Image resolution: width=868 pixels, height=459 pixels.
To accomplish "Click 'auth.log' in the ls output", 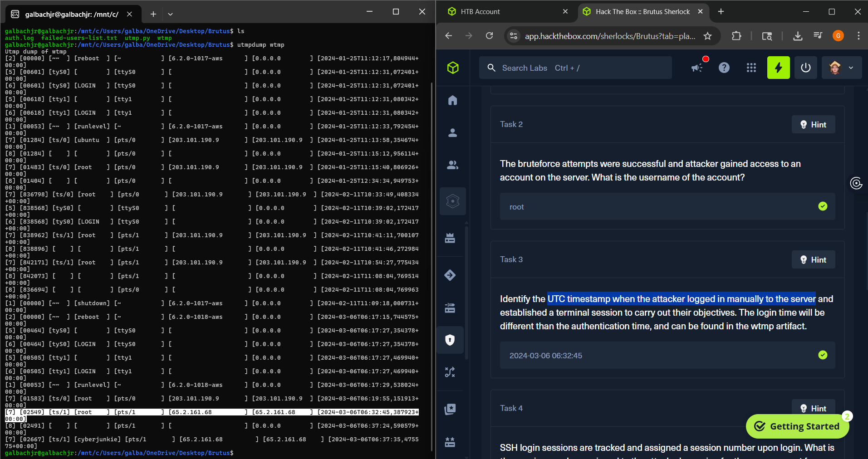I will (20, 38).
